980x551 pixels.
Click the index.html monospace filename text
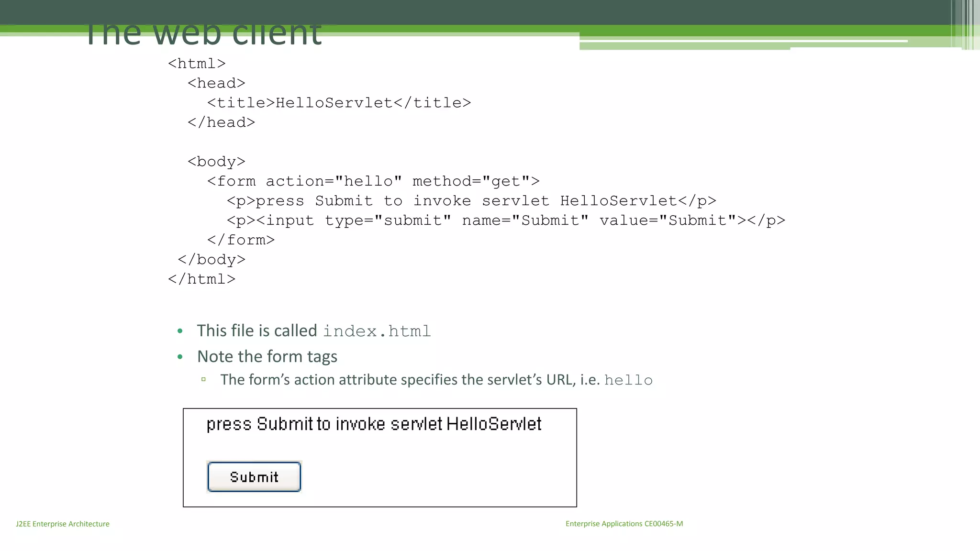pyautogui.click(x=377, y=331)
